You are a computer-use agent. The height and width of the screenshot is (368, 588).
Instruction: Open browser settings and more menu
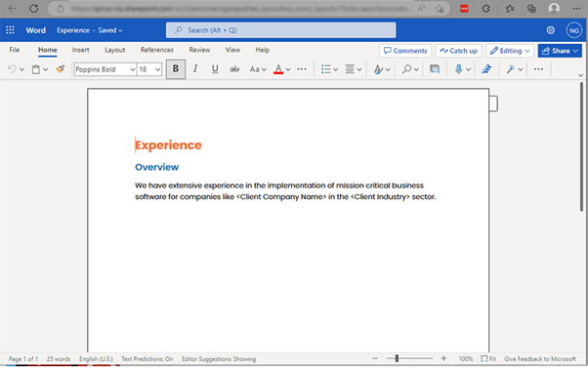[576, 8]
